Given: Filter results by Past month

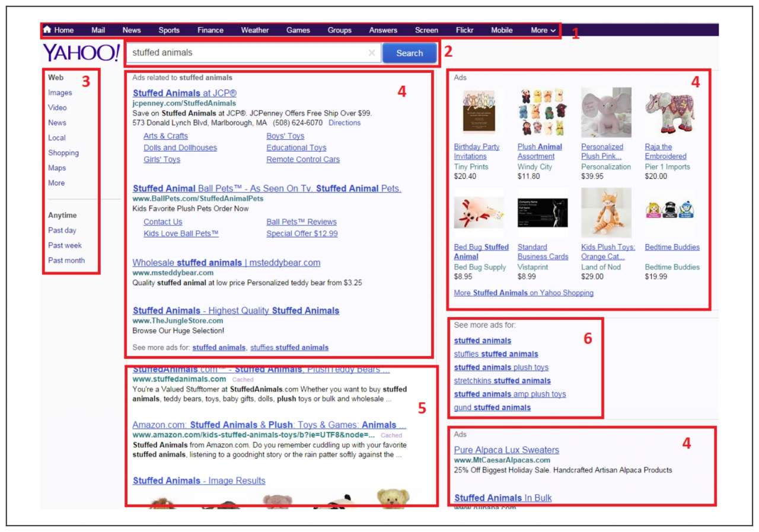Looking at the screenshot, I should click(66, 260).
